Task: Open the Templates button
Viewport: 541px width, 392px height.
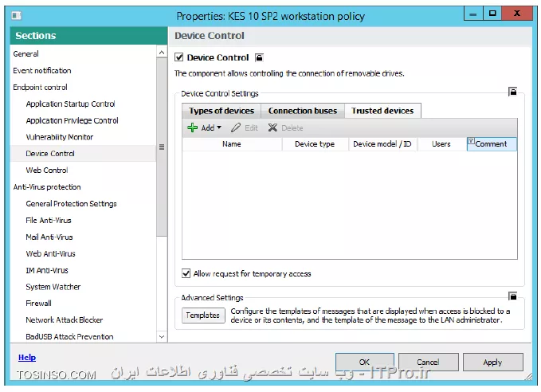Action: pos(203,316)
